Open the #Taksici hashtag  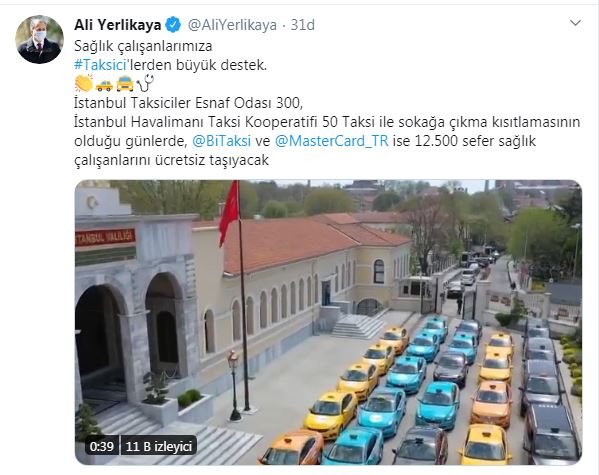[100, 65]
